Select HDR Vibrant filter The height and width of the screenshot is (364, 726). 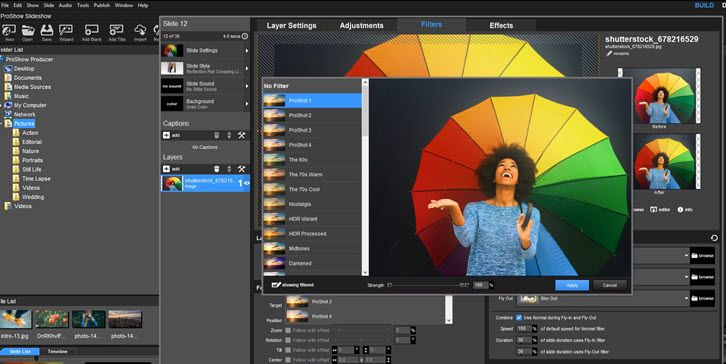click(312, 219)
